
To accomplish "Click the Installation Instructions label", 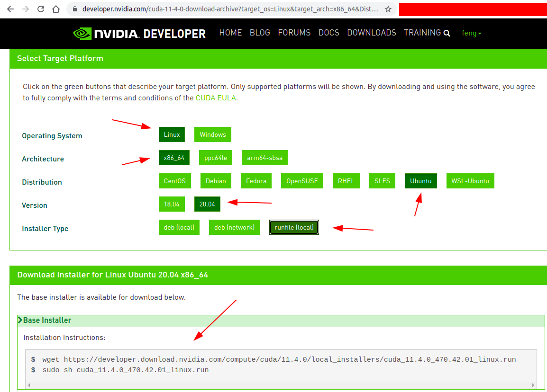I will click(64, 337).
